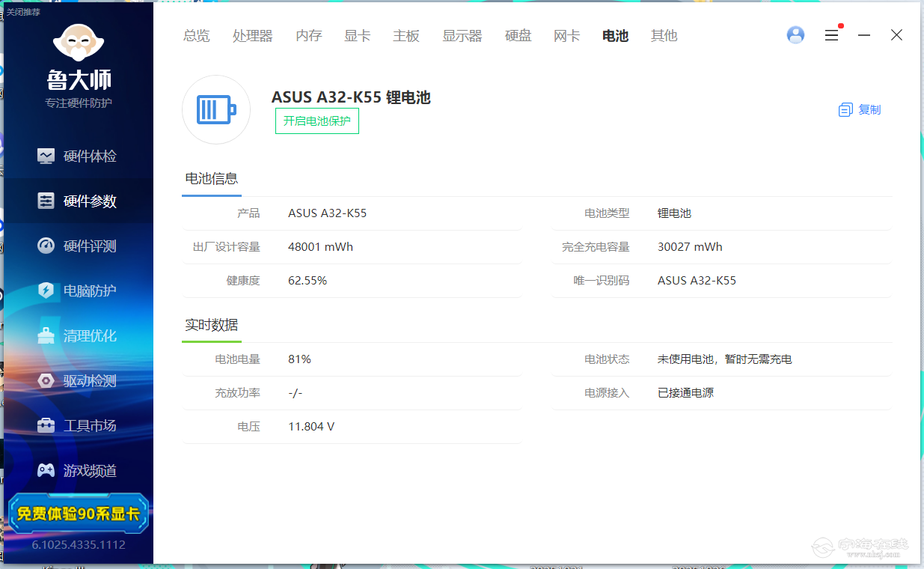Switch to the 处理器 tab
Viewport: 924px width, 569px height.
[252, 36]
